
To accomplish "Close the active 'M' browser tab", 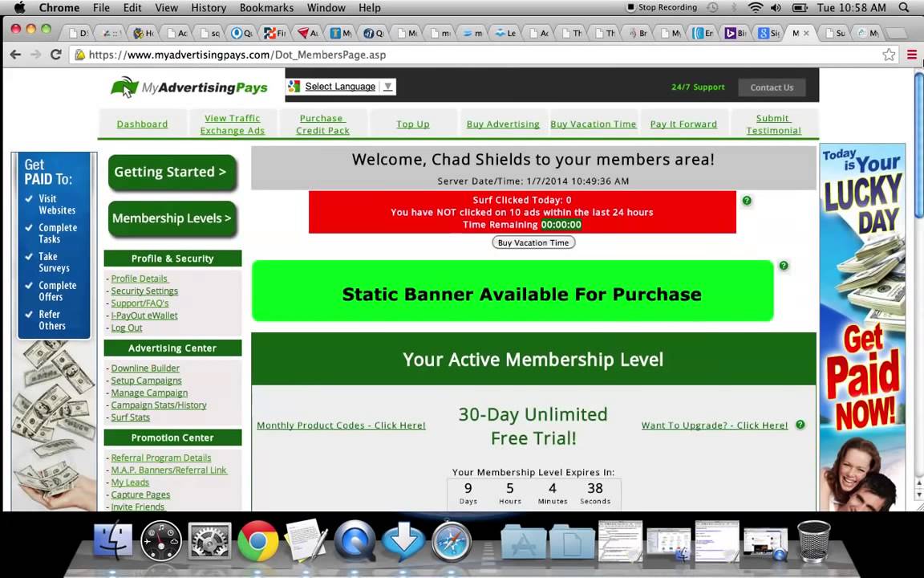I will 807,33.
